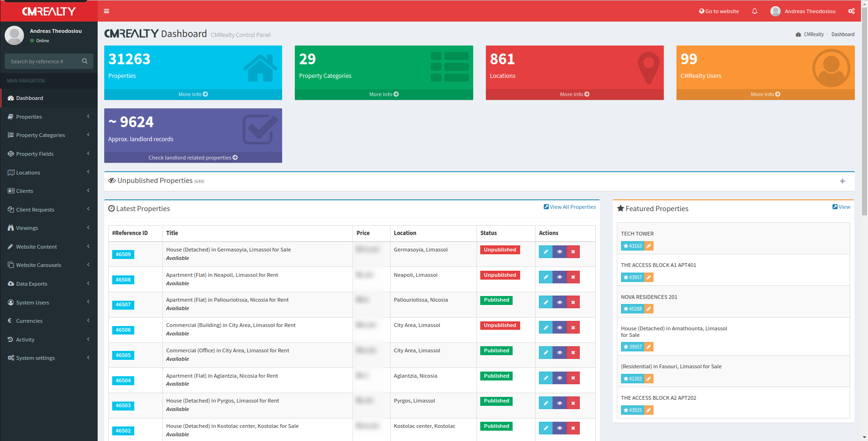Expand the Property Categories sidebar menu

49,135
